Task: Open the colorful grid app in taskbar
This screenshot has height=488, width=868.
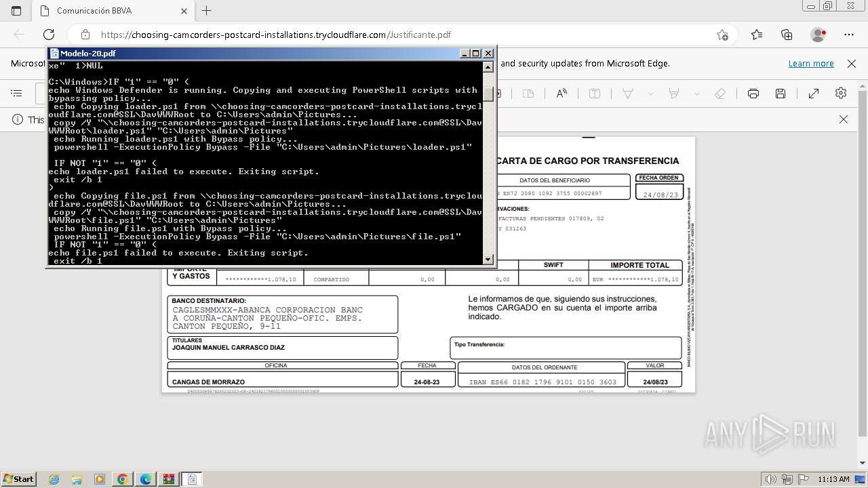Action: 168,479
